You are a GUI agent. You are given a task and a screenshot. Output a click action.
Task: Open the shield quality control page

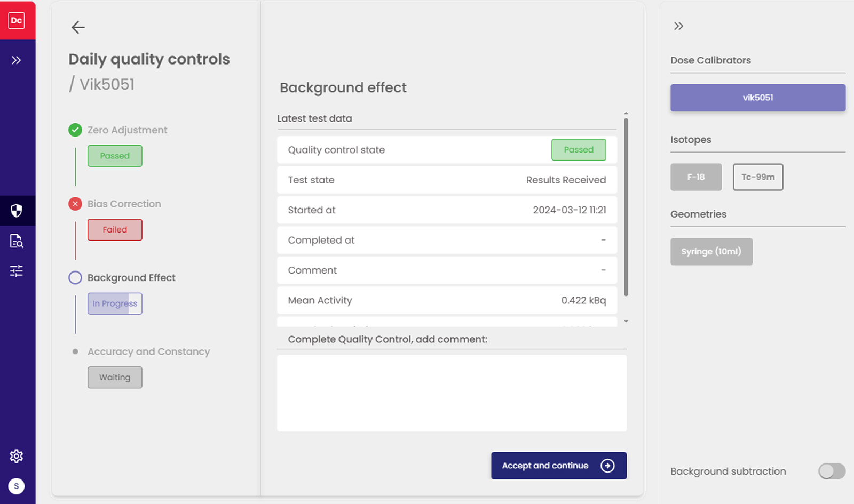coord(17,211)
